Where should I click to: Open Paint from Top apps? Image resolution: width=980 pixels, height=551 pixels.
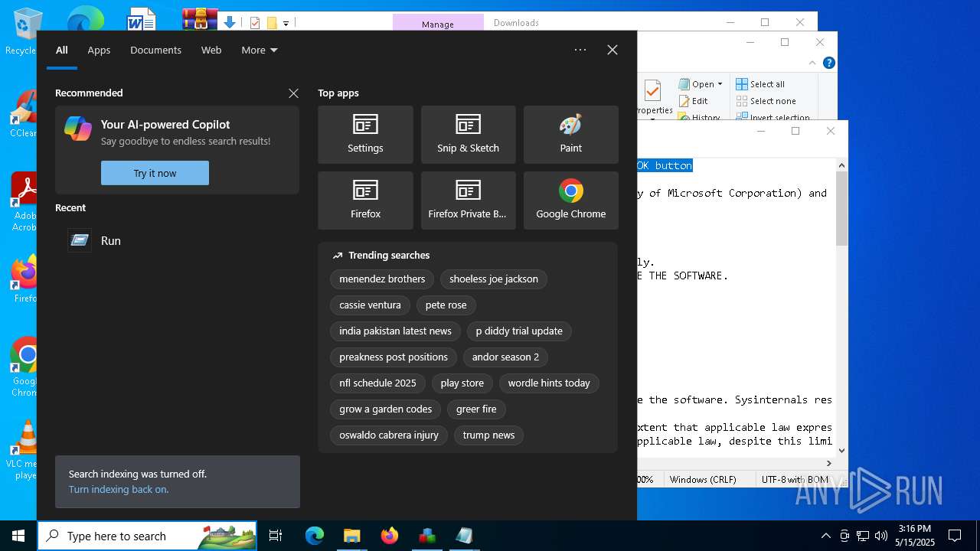pyautogui.click(x=570, y=135)
